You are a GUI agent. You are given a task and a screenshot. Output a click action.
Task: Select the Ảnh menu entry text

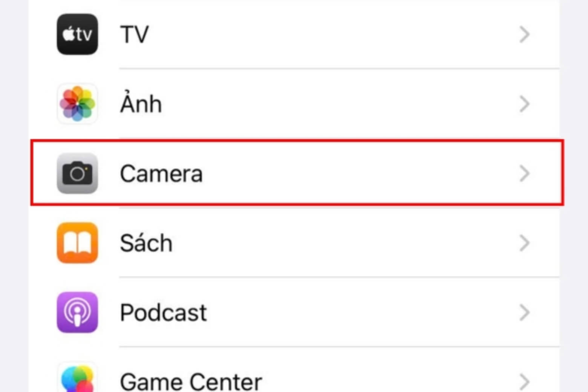(141, 103)
